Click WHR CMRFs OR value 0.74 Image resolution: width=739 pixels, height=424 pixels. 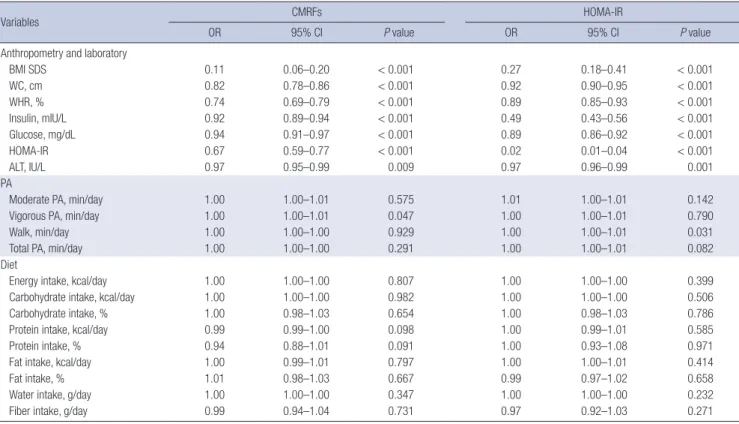tap(214, 102)
